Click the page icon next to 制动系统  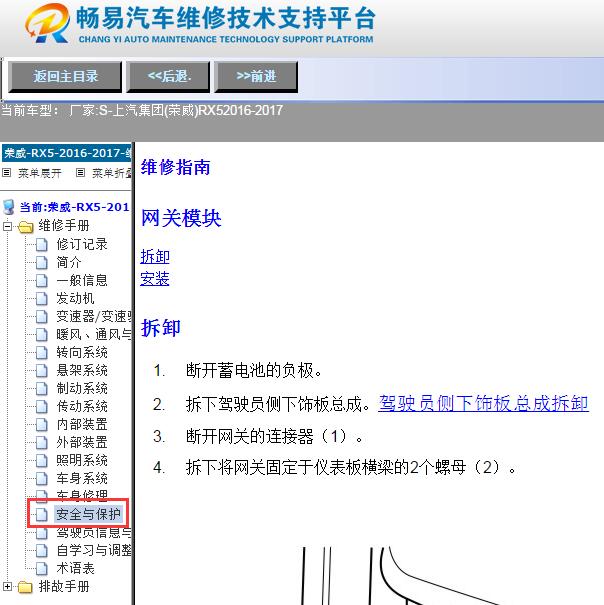tap(41, 389)
